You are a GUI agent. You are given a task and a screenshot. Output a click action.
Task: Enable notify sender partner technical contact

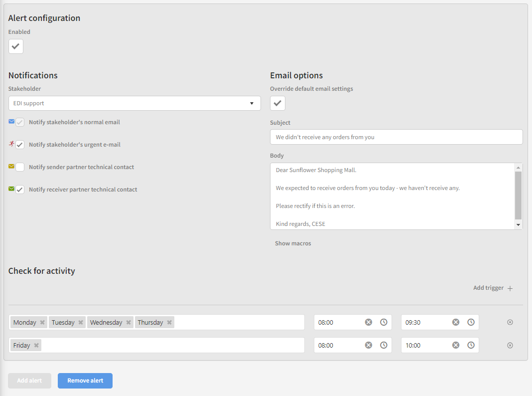(20, 167)
